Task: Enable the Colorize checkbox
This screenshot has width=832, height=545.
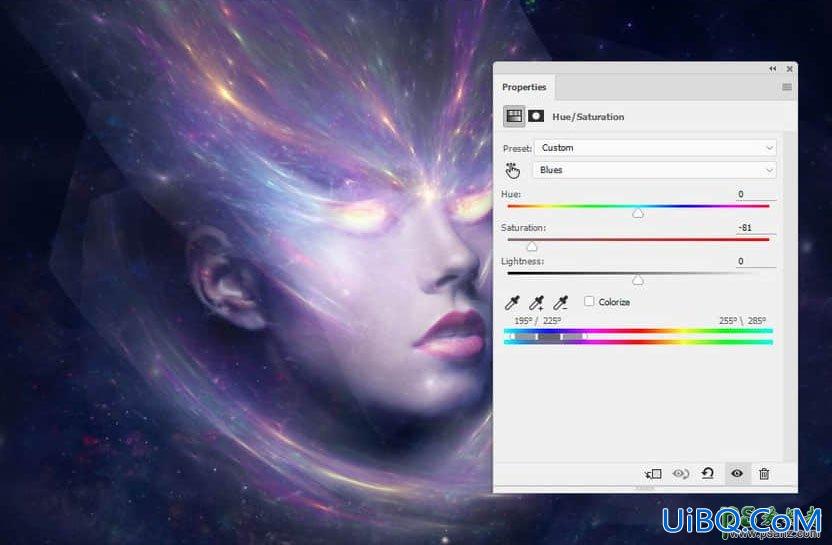Action: pos(589,301)
